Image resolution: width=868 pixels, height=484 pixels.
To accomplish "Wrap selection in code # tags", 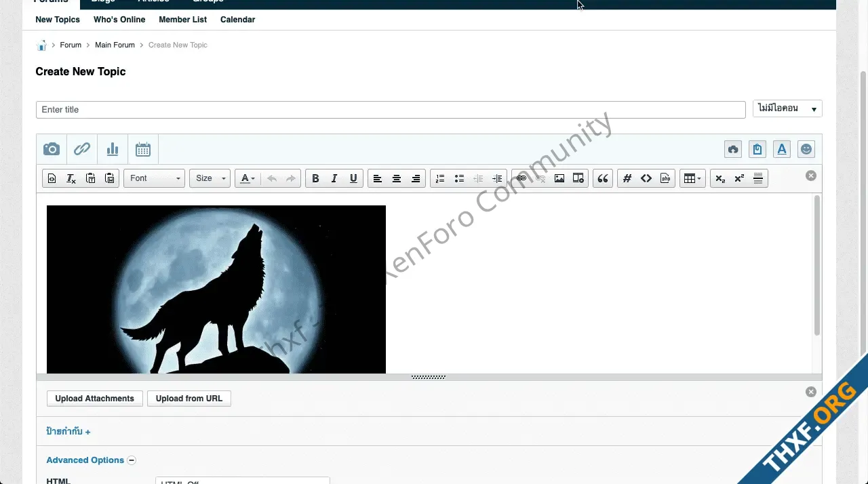I will point(627,178).
